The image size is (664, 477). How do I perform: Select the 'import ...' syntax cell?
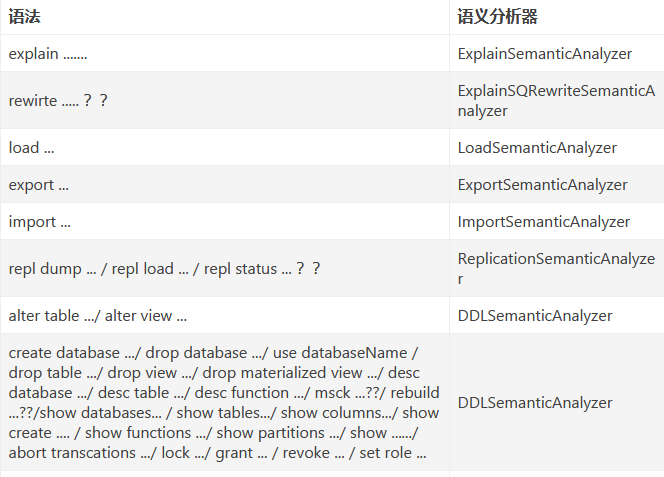[x=39, y=222]
